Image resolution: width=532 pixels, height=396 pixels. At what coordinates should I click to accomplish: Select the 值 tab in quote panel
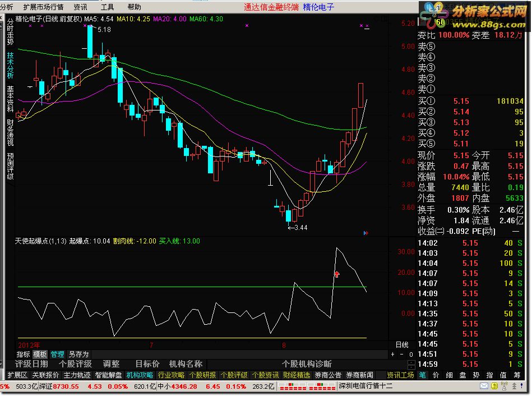(503, 375)
